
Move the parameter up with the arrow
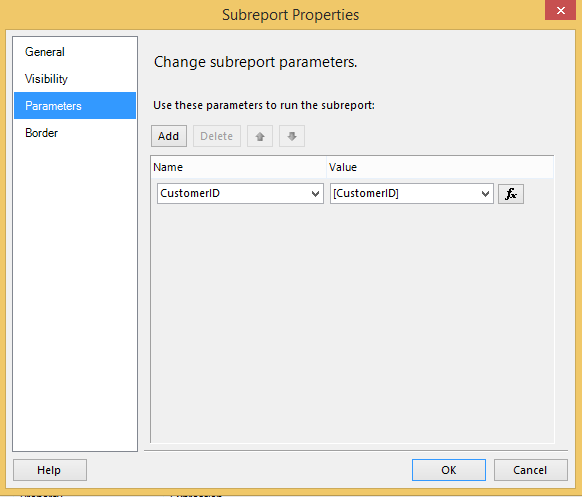click(260, 136)
